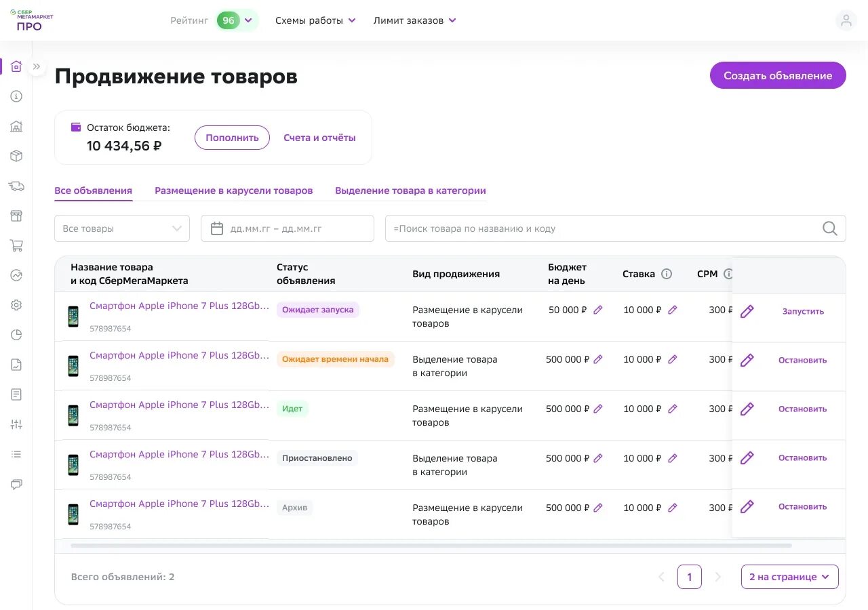Click the date range input field
The width and height of the screenshot is (868, 610).
[x=287, y=228]
